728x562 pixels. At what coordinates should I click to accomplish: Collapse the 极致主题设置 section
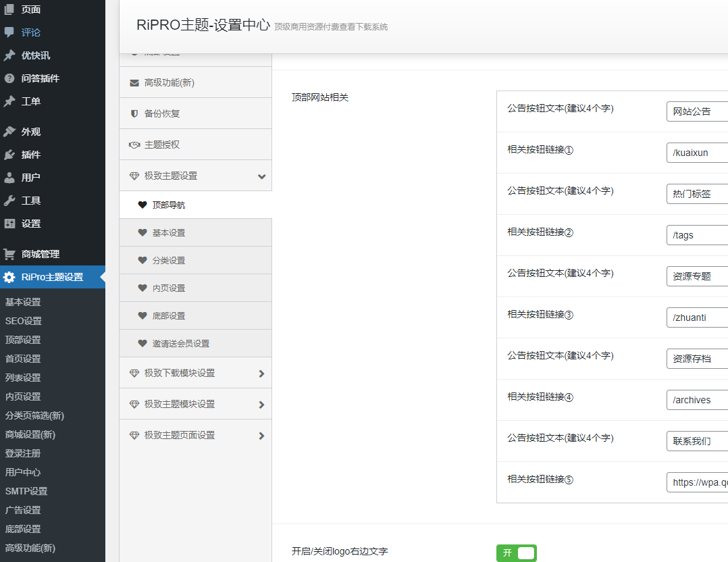261,176
